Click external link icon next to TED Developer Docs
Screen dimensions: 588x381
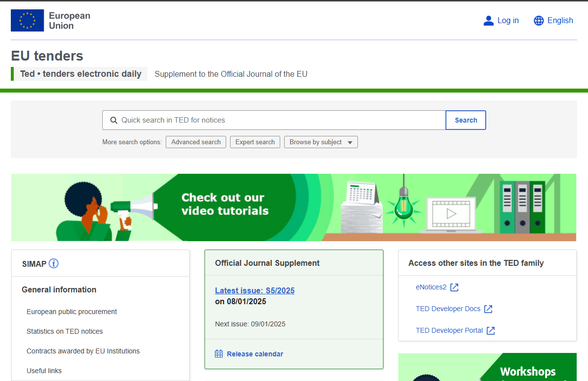click(488, 309)
